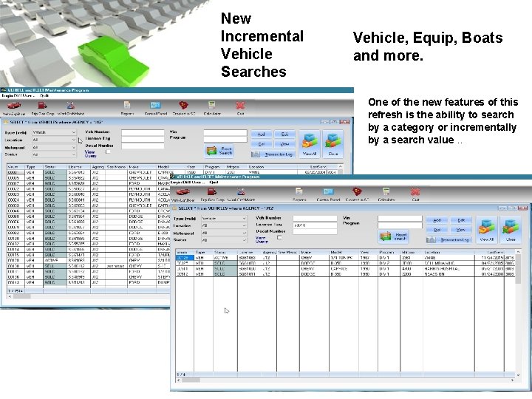Open Reports icon in front window toolbar
The width and height of the screenshot is (532, 399).
[x=299, y=191]
